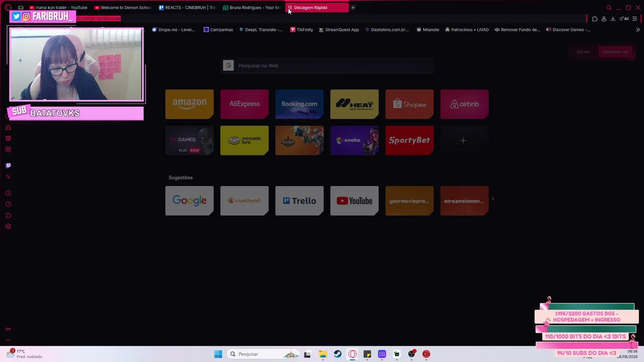This screenshot has width=644, height=362.
Task: Open the Extensions icon in the address bar
Action: coord(595,19)
